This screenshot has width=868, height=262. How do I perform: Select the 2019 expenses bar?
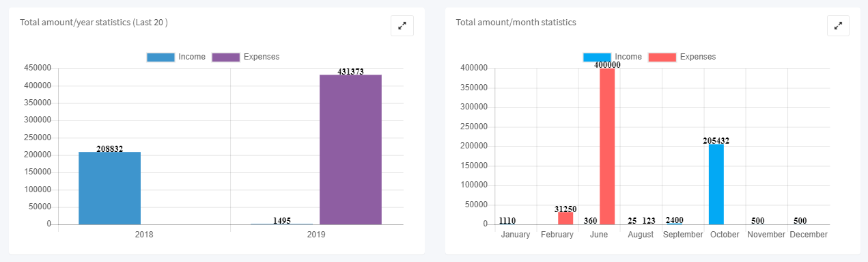(350, 149)
